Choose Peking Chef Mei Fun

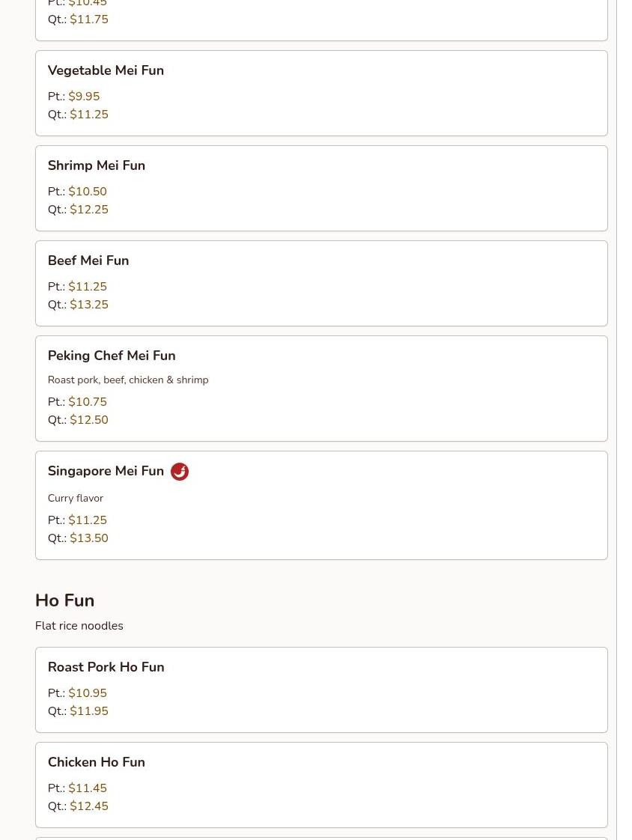(112, 356)
